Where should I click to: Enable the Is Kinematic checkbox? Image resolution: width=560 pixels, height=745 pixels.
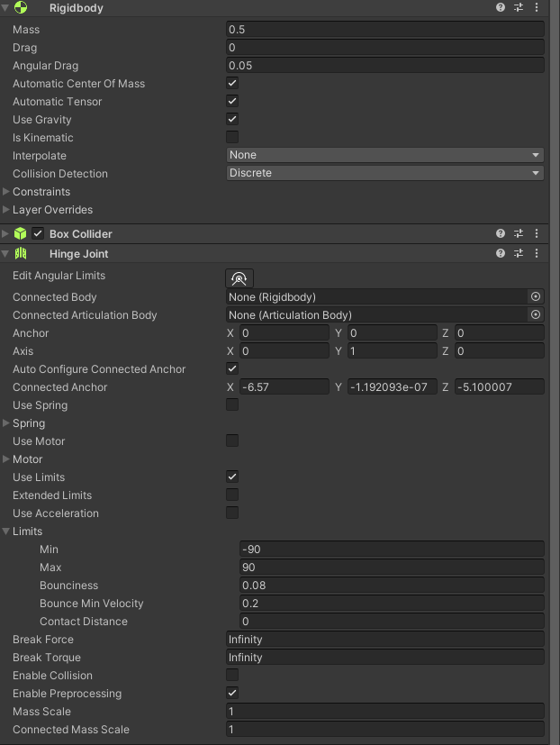click(232, 137)
